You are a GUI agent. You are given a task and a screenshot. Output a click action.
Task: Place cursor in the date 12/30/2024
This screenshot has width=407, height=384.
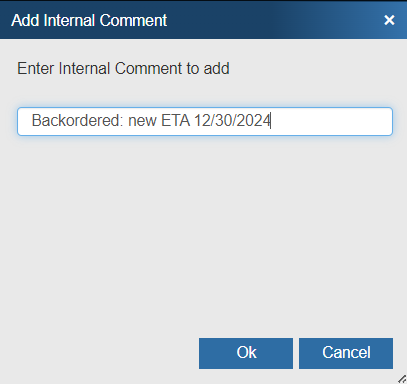(x=232, y=120)
